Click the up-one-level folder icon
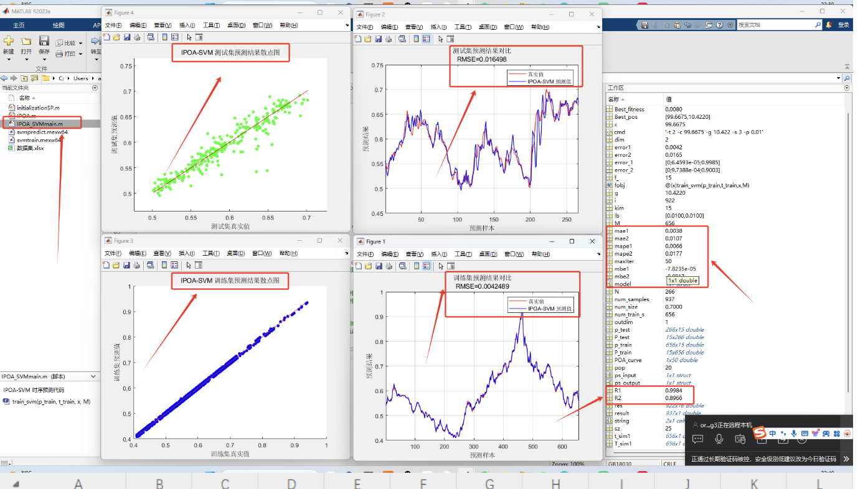Image resolution: width=868 pixels, height=489 pixels. pyautogui.click(x=24, y=78)
